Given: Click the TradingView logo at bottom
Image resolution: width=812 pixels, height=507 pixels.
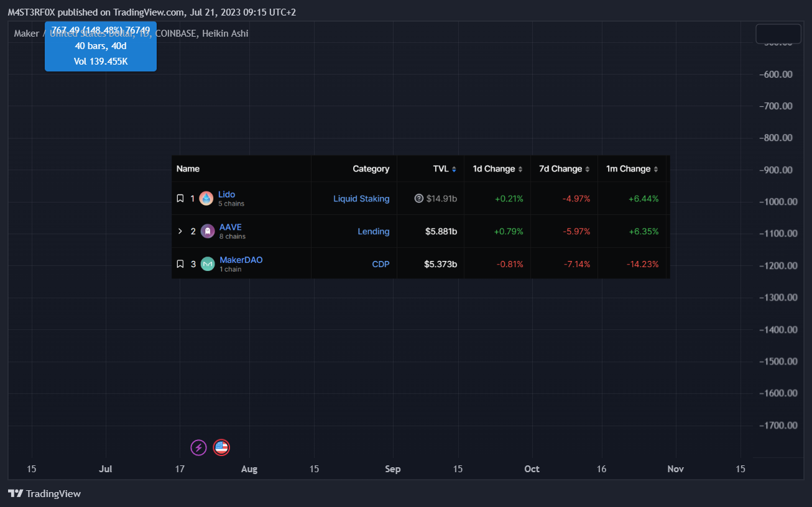Looking at the screenshot, I should pos(44,493).
